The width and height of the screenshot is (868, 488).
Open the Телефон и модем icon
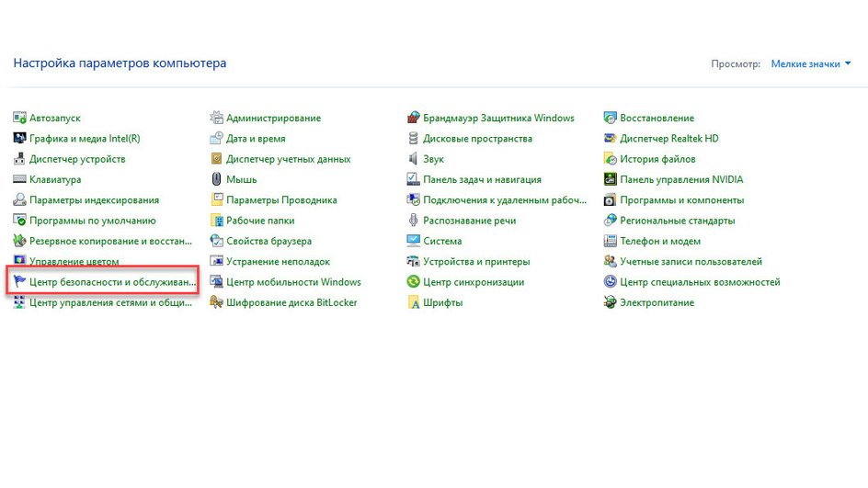pos(610,241)
